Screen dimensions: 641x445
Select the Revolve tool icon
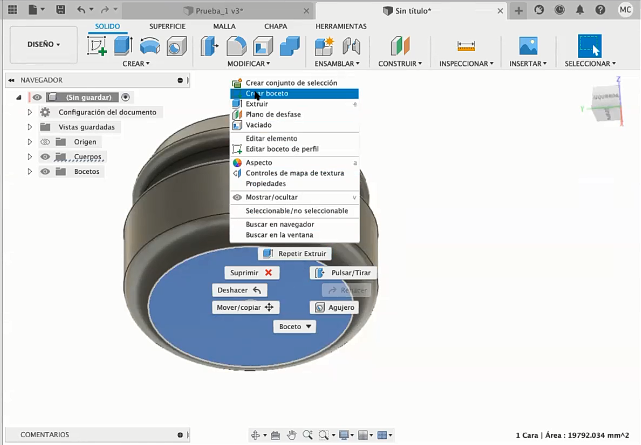(150, 46)
